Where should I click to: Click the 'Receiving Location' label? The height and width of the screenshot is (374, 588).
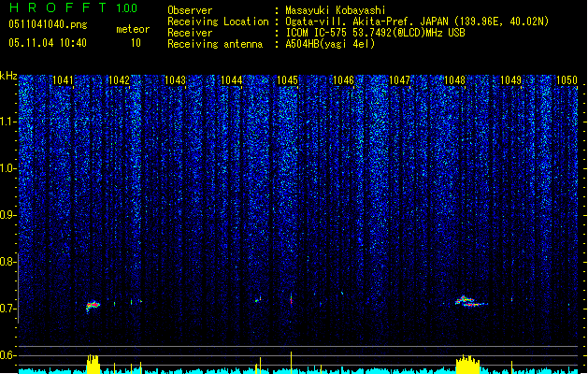218,22
